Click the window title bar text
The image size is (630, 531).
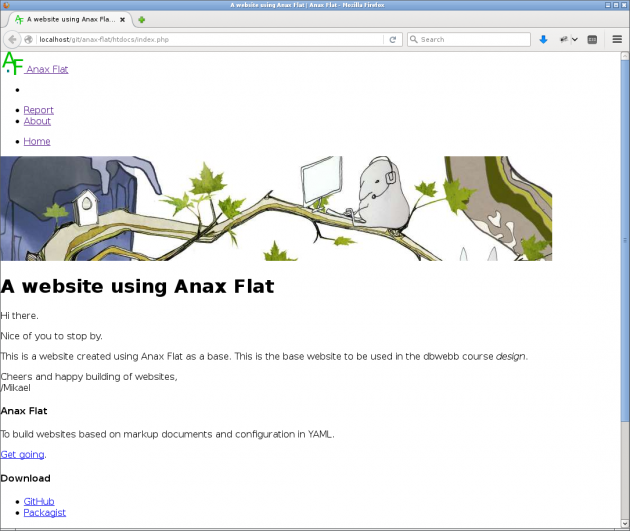tap(307, 5)
